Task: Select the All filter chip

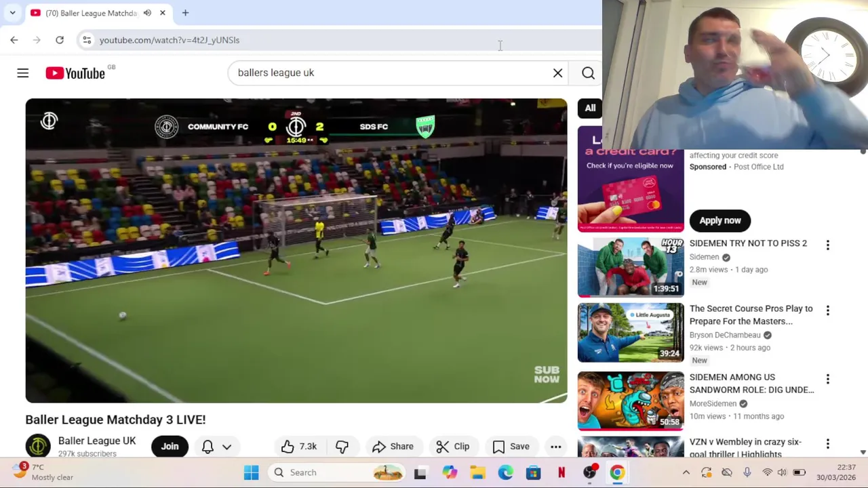Action: (x=590, y=108)
